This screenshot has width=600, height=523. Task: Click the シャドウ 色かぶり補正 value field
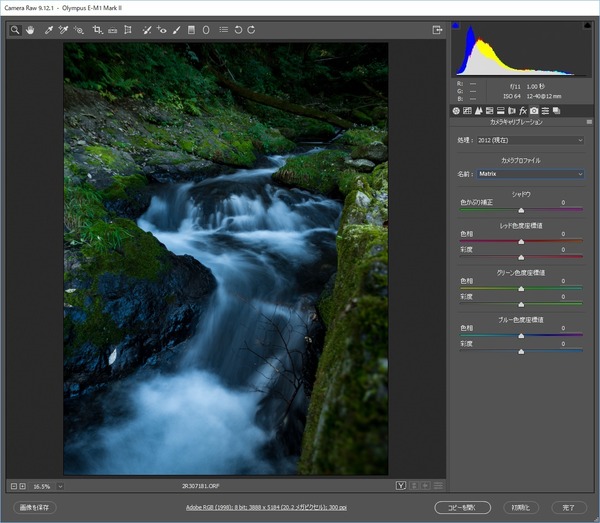pos(563,202)
